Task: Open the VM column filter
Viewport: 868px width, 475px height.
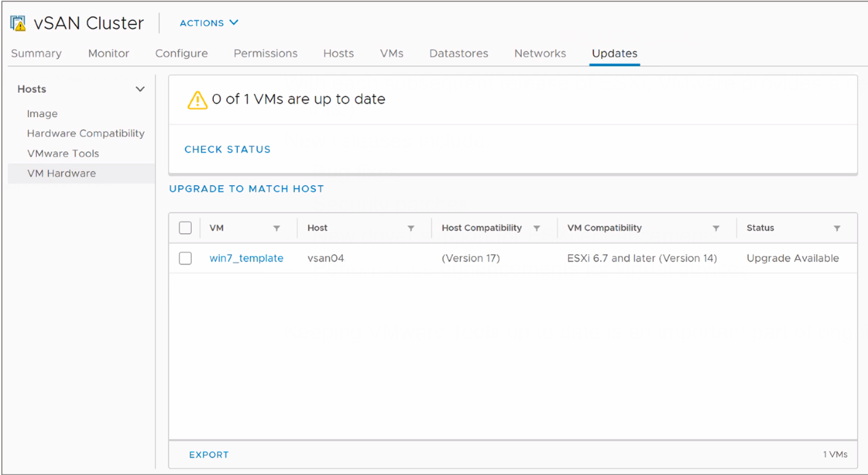Action: point(277,228)
